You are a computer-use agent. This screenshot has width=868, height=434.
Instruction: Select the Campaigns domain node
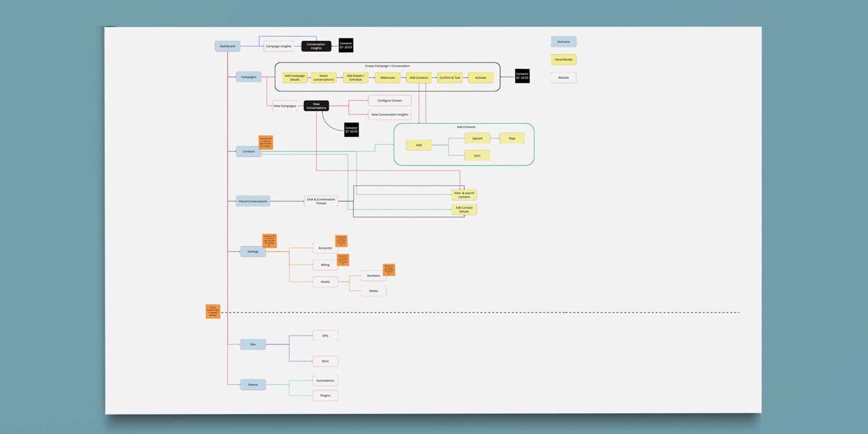(x=249, y=77)
